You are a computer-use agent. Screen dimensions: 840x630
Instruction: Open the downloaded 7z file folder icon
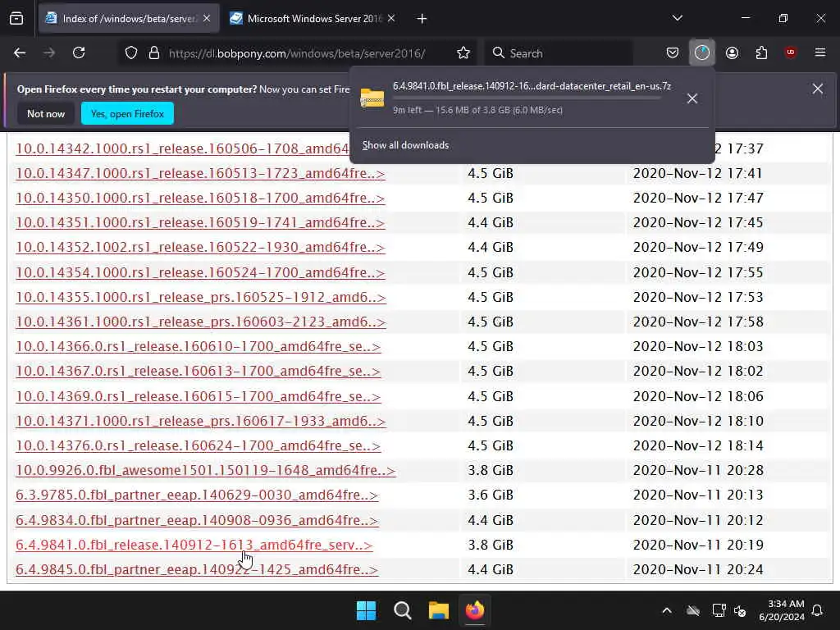pyautogui.click(x=372, y=98)
